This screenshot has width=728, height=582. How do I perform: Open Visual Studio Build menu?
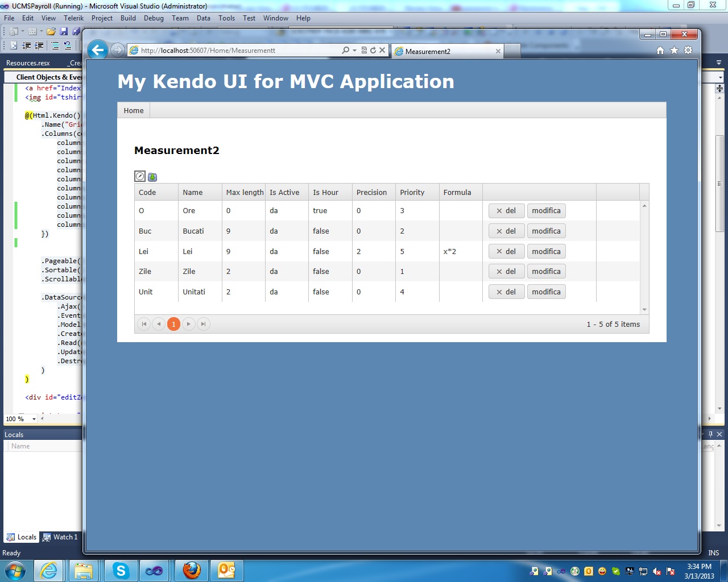click(129, 18)
